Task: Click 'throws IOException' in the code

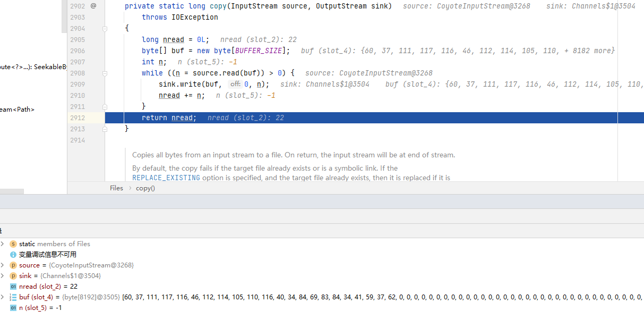Action: point(180,17)
